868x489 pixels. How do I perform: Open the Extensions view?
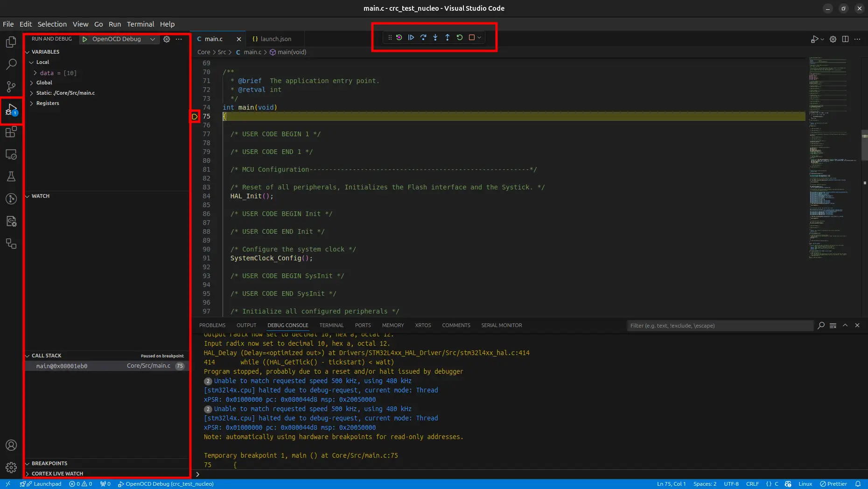(x=11, y=132)
